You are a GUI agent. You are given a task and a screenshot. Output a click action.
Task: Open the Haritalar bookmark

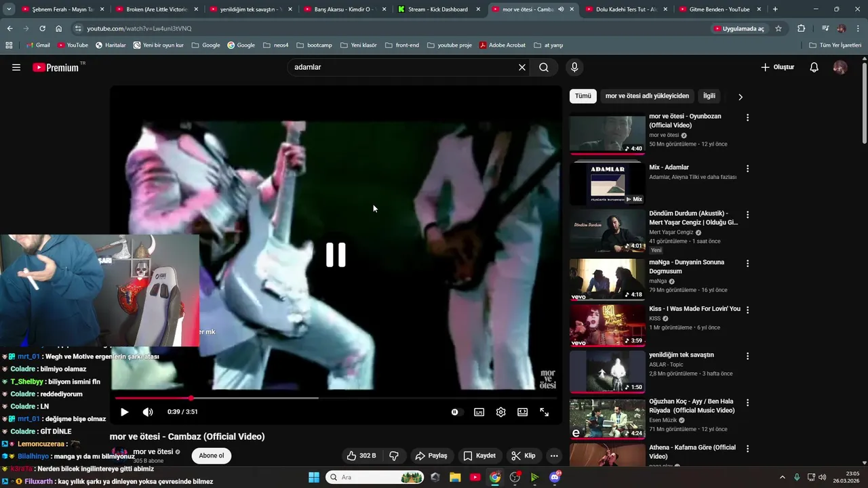(111, 45)
